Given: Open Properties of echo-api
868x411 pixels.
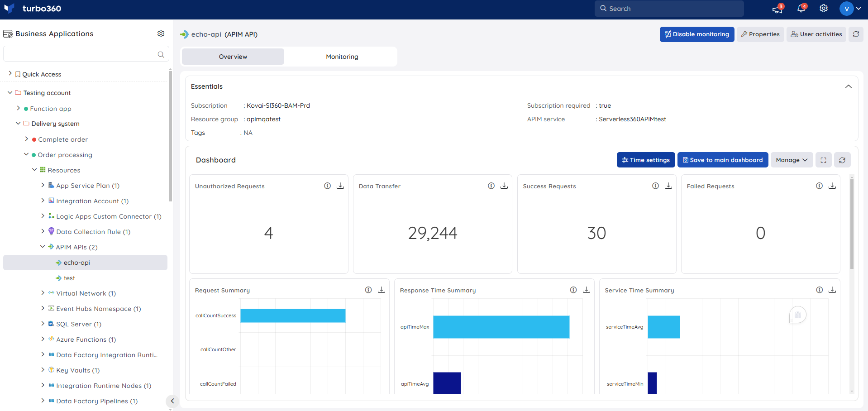Looking at the screenshot, I should click(x=760, y=34).
